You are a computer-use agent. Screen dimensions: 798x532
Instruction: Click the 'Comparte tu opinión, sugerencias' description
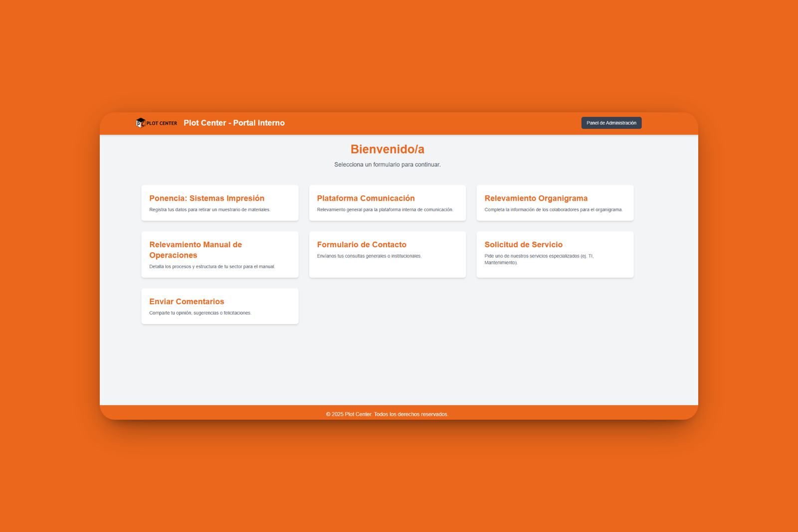point(200,313)
